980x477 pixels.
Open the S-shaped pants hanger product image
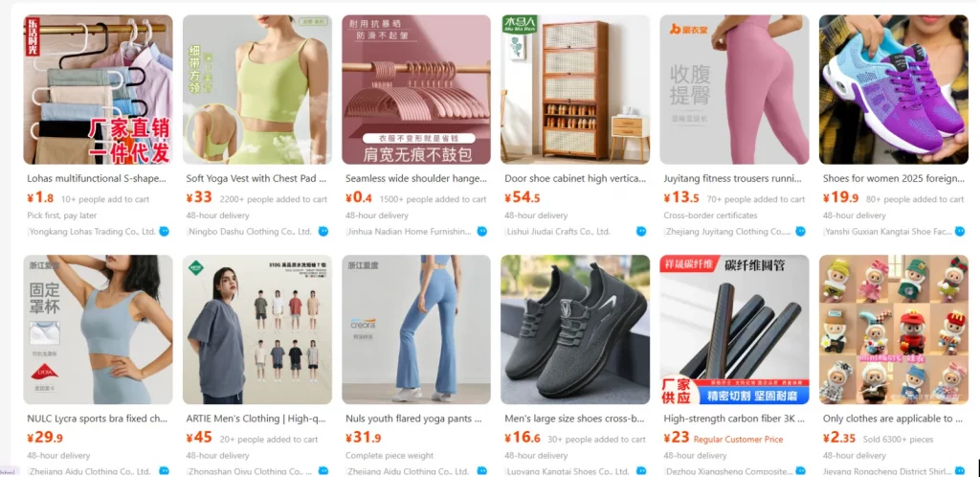pos(99,89)
